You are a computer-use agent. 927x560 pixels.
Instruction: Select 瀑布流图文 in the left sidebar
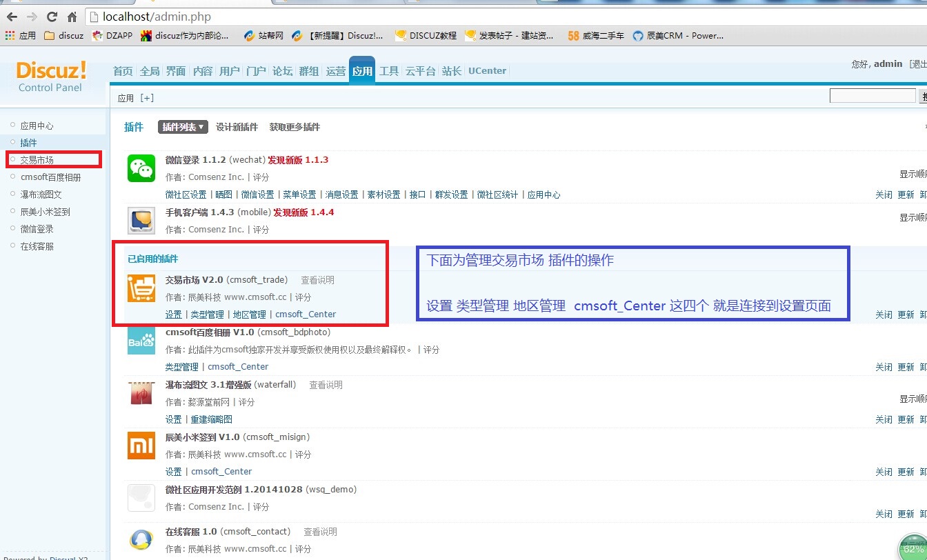(x=41, y=194)
